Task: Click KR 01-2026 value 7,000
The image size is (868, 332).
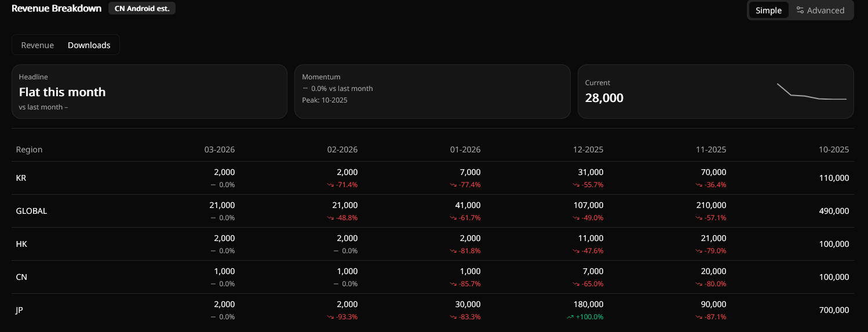Action: pyautogui.click(x=470, y=172)
